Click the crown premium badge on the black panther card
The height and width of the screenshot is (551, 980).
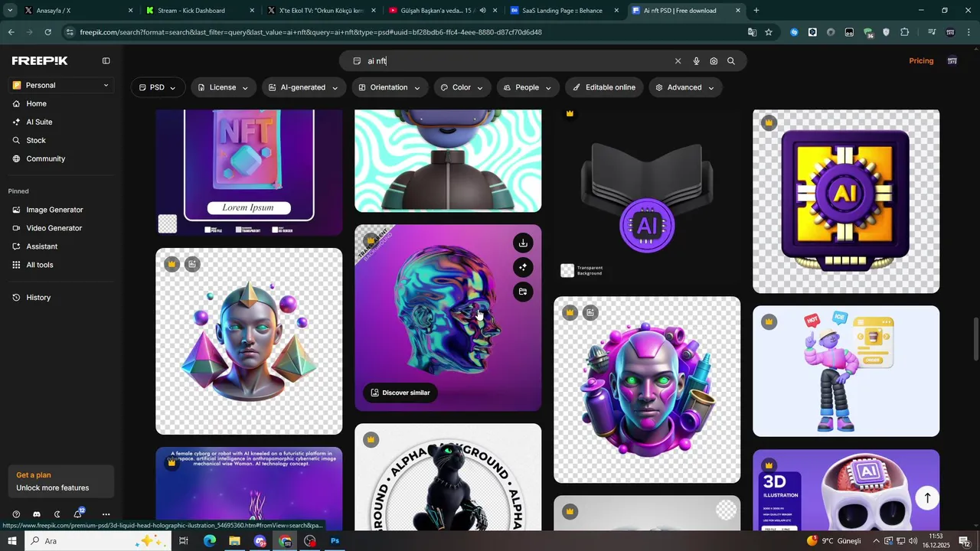coord(371,440)
